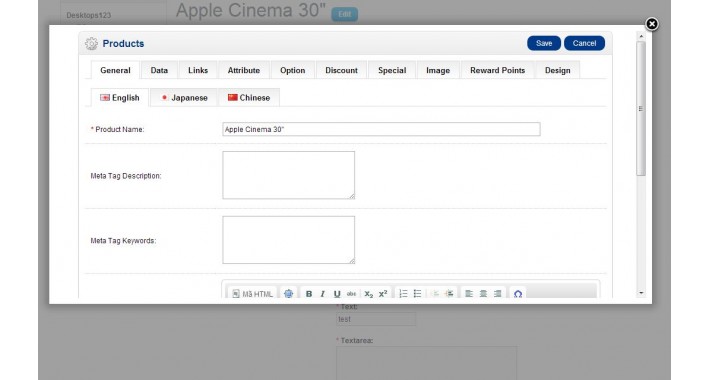Apply subscript formatting
This screenshot has height=380, width=710.
pos(369,293)
